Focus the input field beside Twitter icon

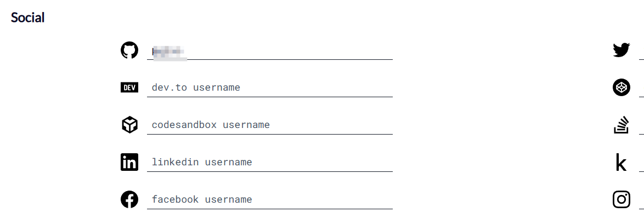pyautogui.click(x=642, y=52)
